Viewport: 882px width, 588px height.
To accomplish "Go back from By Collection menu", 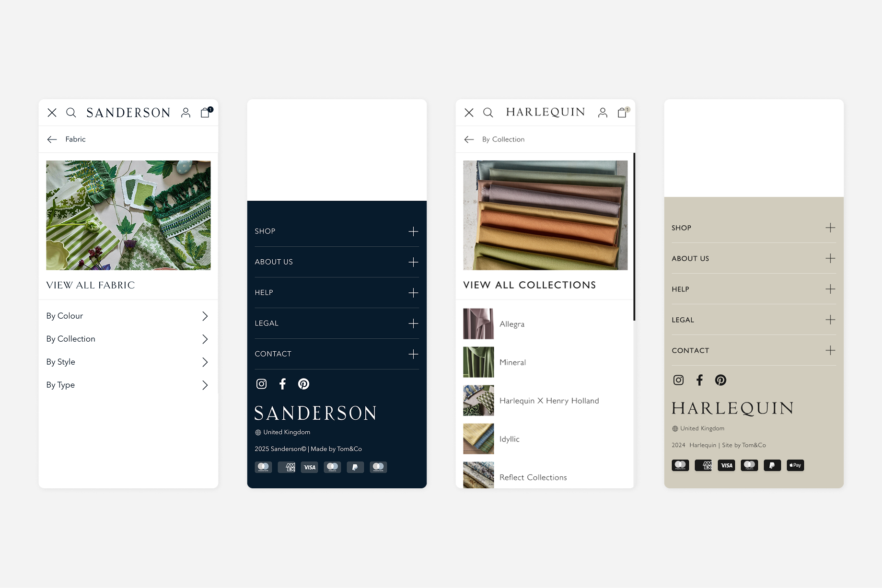I will (x=469, y=139).
